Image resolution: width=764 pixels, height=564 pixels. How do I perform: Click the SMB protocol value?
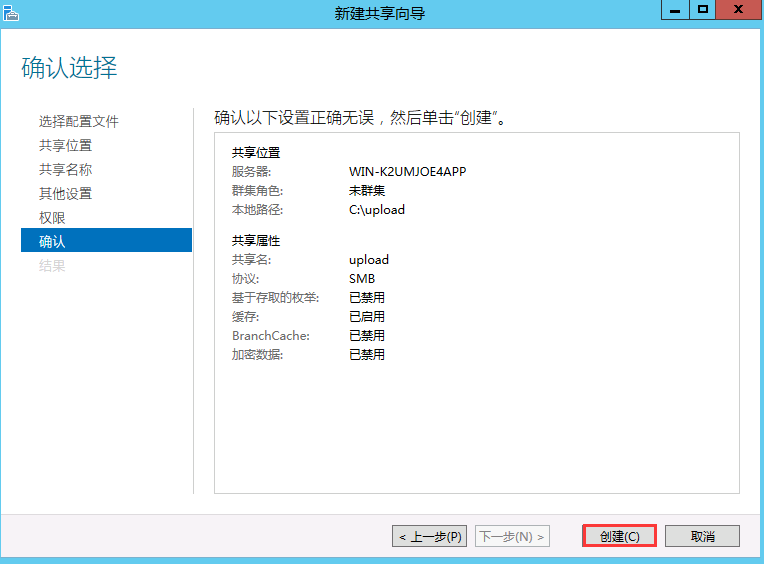362,279
